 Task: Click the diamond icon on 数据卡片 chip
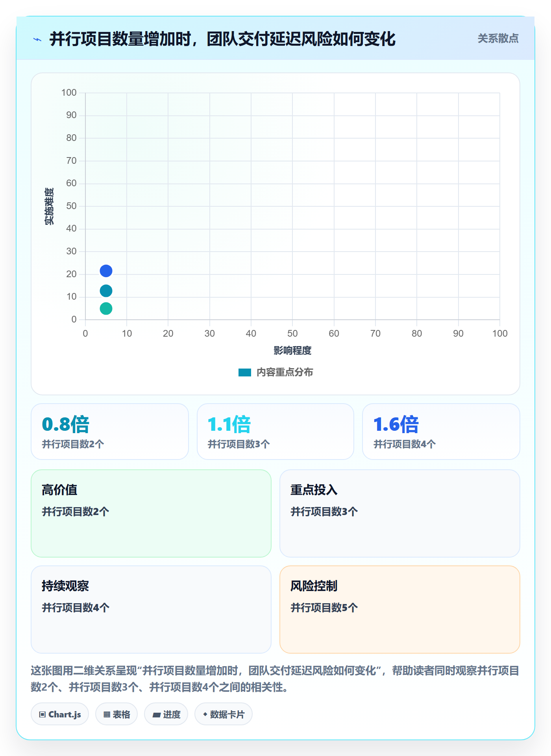point(205,714)
